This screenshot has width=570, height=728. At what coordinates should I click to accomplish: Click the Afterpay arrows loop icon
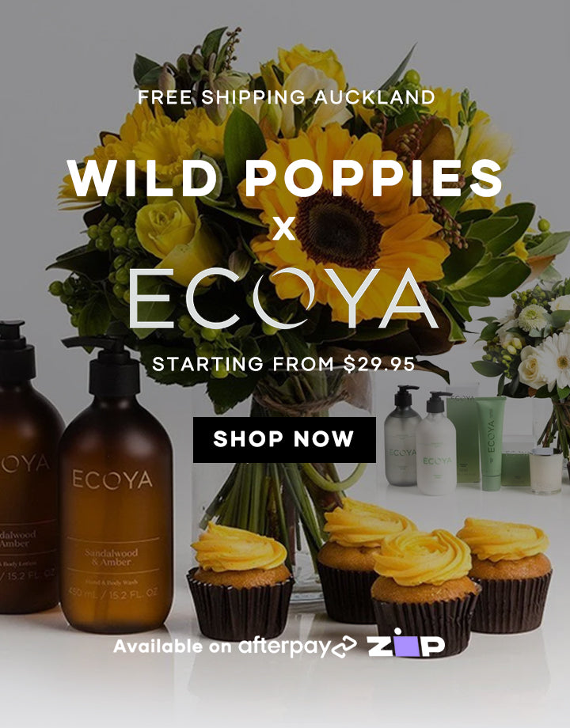click(344, 646)
